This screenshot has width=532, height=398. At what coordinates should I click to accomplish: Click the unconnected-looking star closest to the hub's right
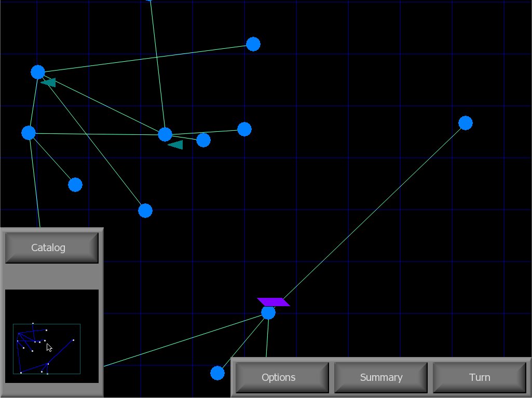point(203,140)
